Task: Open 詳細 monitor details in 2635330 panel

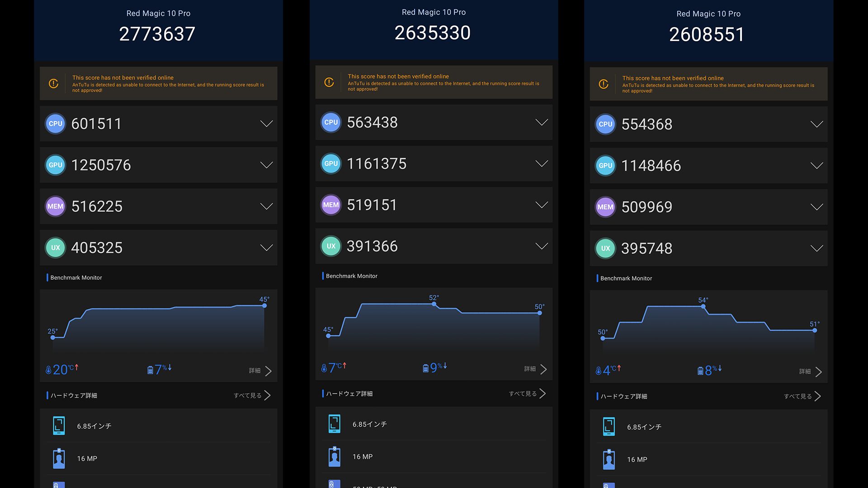Action: pyautogui.click(x=536, y=369)
